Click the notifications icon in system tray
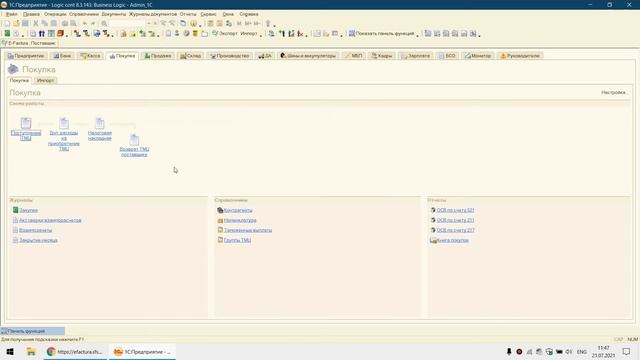The width and height of the screenshot is (640, 360). pos(627,351)
